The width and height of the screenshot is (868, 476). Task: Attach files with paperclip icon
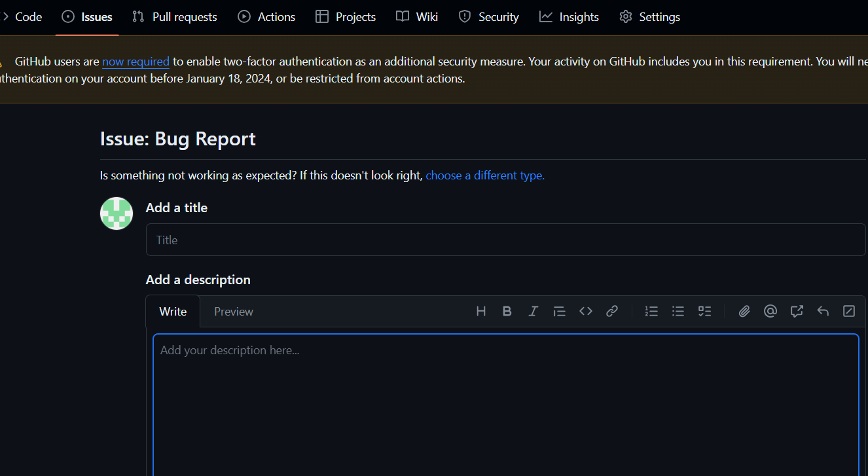coord(744,312)
